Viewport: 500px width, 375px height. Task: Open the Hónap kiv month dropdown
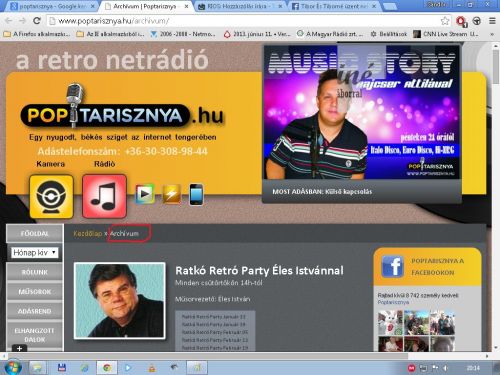click(x=34, y=253)
